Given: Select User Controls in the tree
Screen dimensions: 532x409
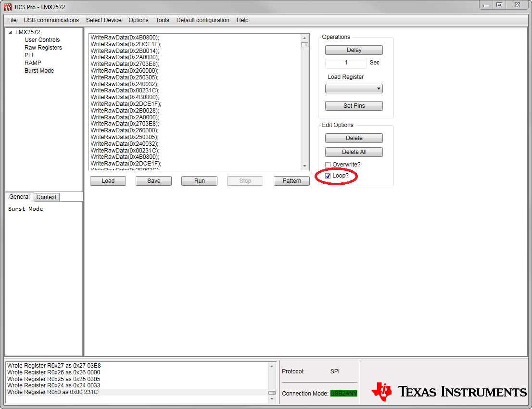Looking at the screenshot, I should (42, 40).
